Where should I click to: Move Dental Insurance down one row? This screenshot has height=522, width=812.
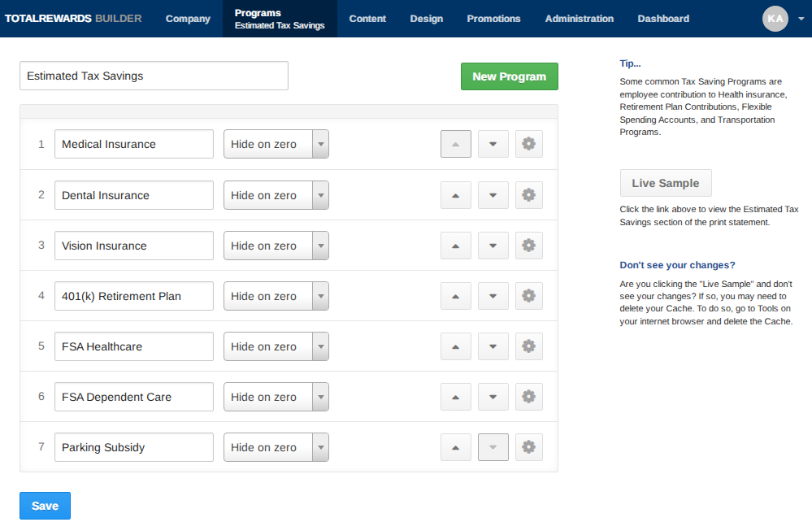[x=493, y=195]
